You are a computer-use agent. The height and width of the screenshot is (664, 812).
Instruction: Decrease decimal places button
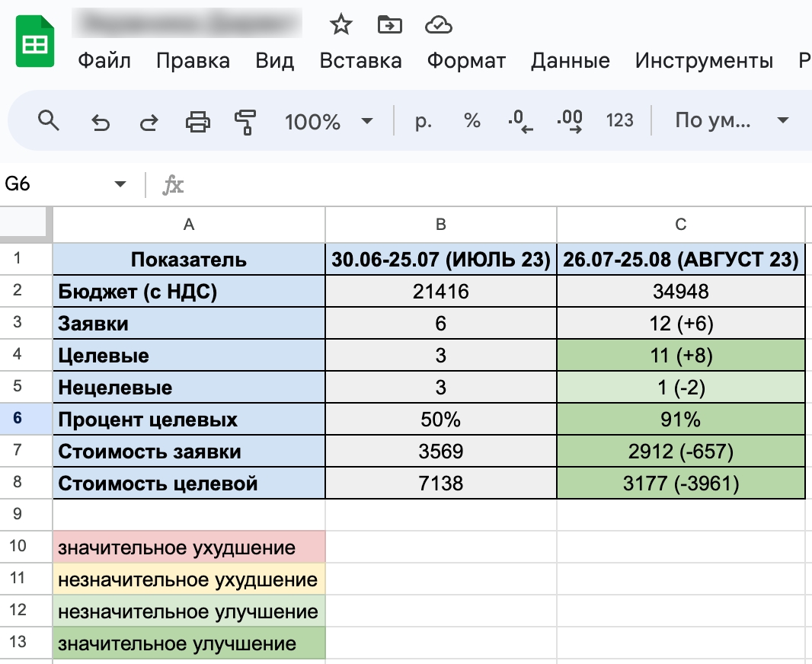[x=520, y=120]
